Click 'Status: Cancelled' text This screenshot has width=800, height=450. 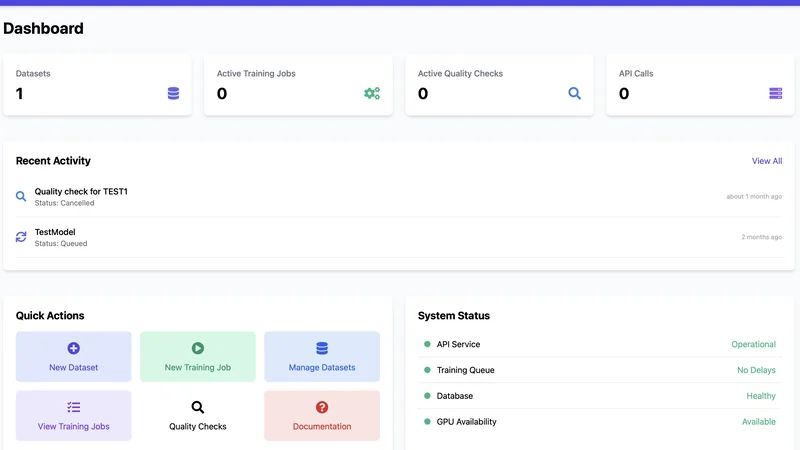click(x=64, y=203)
